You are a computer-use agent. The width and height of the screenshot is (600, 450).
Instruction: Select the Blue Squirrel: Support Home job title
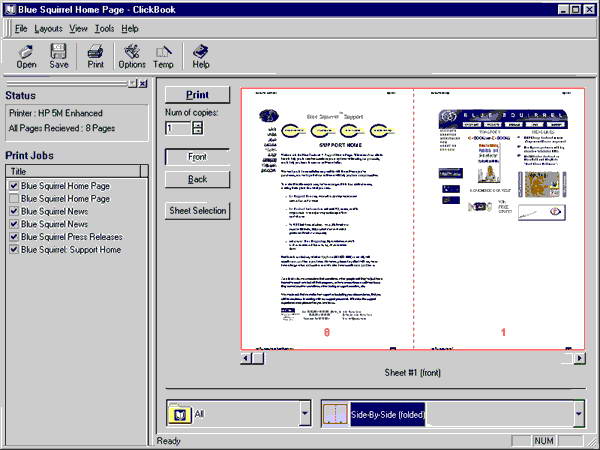click(x=71, y=249)
